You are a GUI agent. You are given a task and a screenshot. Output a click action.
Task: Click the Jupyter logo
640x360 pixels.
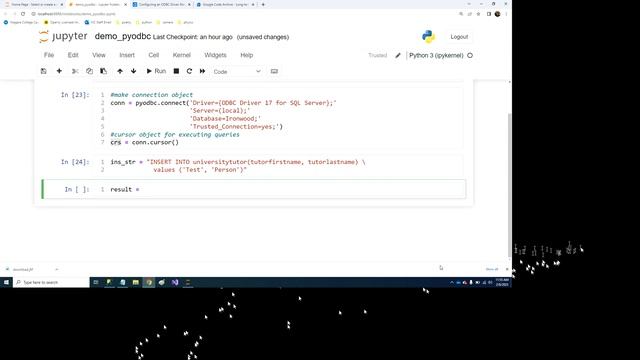coord(63,36)
